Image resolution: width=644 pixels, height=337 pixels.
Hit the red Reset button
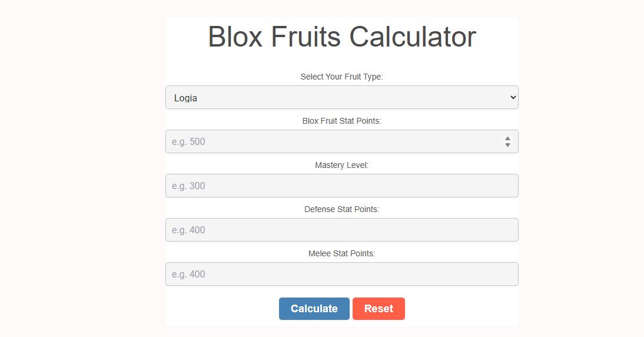(x=379, y=309)
